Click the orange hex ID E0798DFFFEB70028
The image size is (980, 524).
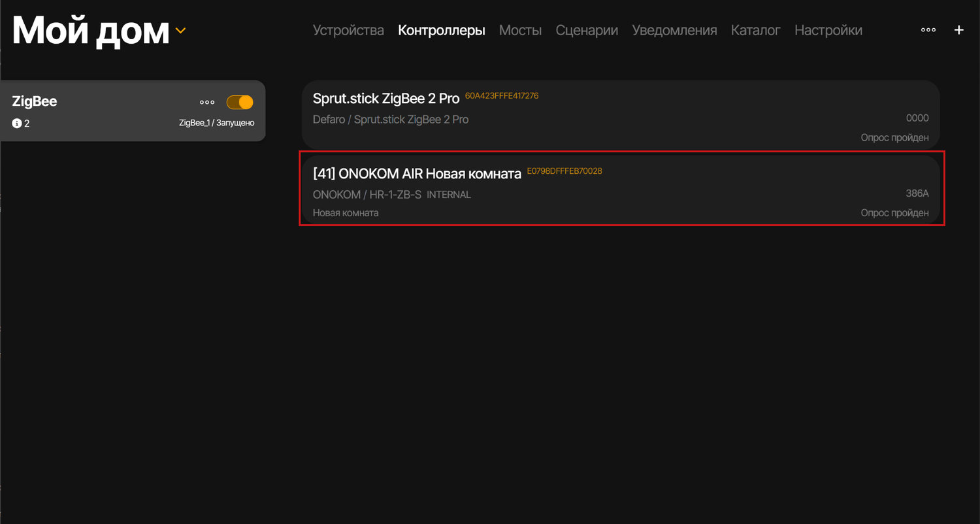point(564,171)
